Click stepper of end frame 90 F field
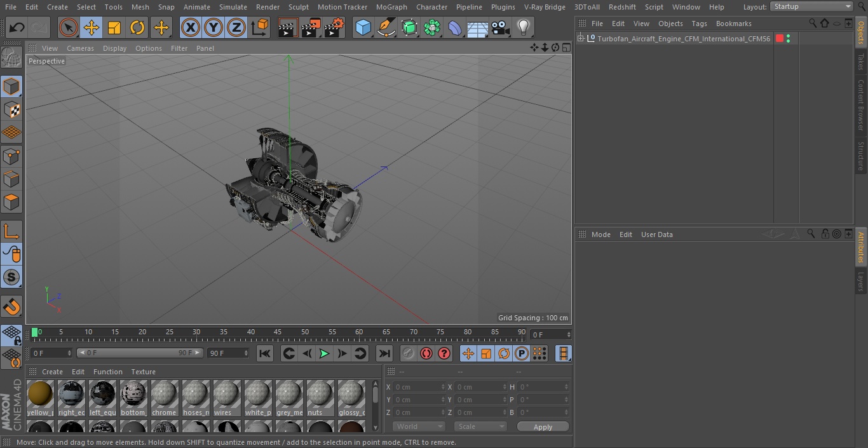The image size is (868, 448). tap(246, 353)
